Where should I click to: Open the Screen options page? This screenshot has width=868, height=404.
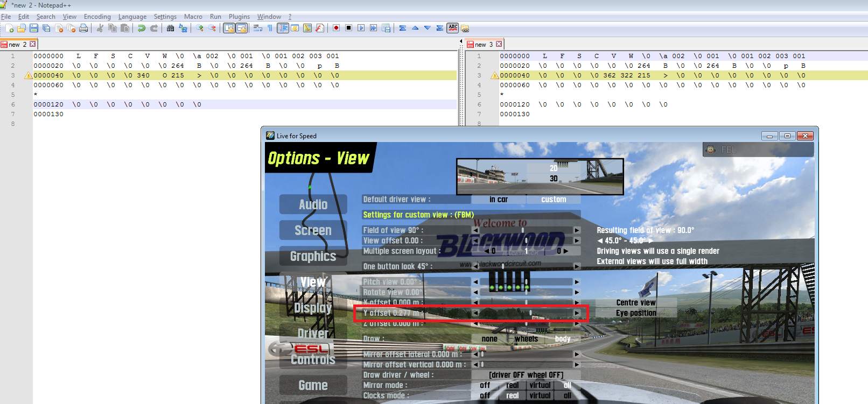click(x=313, y=230)
